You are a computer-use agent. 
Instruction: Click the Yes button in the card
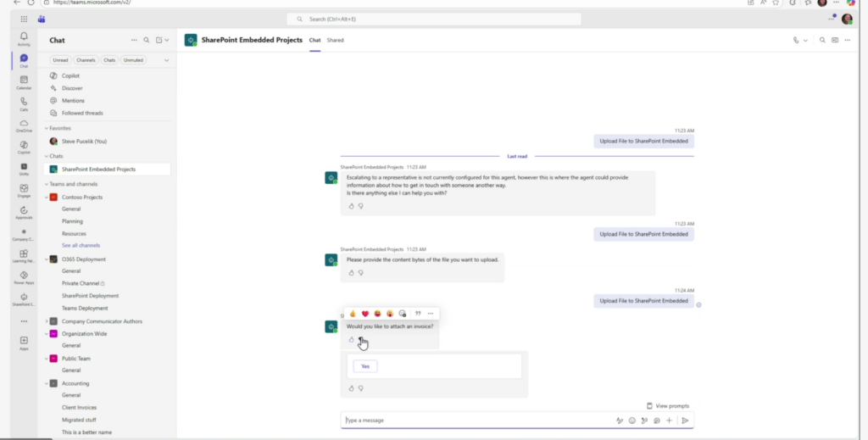(365, 366)
